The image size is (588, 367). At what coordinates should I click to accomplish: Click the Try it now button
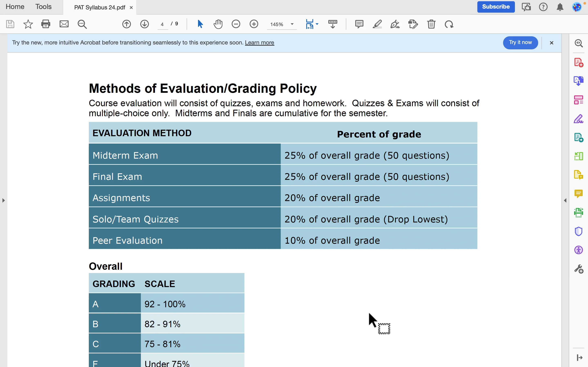point(520,42)
